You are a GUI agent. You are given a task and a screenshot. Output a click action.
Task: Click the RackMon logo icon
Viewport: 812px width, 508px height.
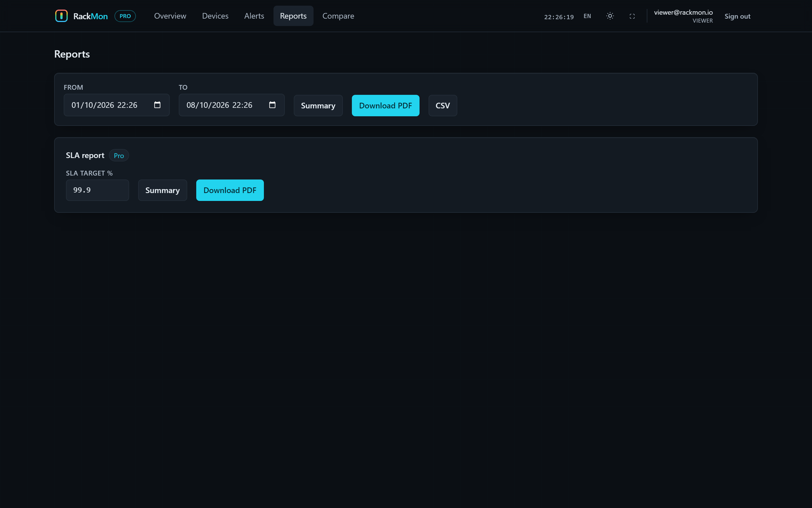click(61, 16)
